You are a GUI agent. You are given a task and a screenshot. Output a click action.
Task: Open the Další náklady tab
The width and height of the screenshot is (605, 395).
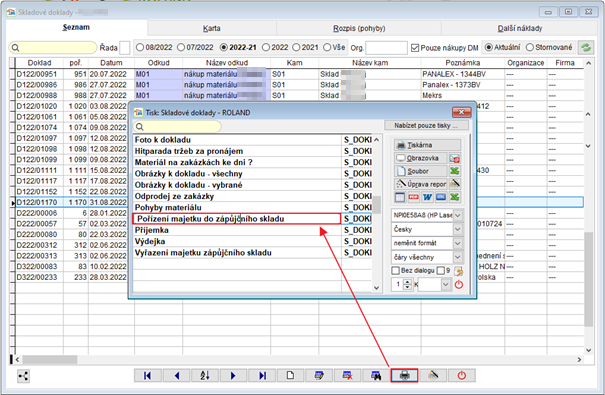tap(520, 28)
